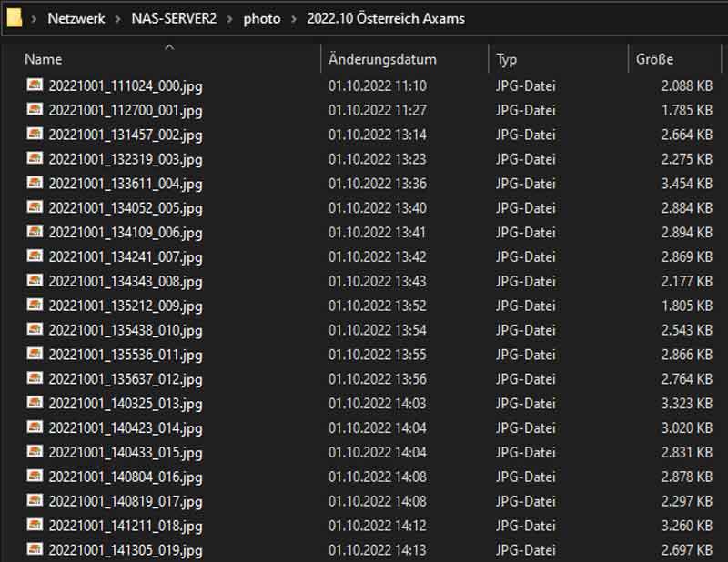This screenshot has height=562, width=728.
Task: Navigate to NAS-SERVER2 in the address bar
Action: tap(174, 18)
